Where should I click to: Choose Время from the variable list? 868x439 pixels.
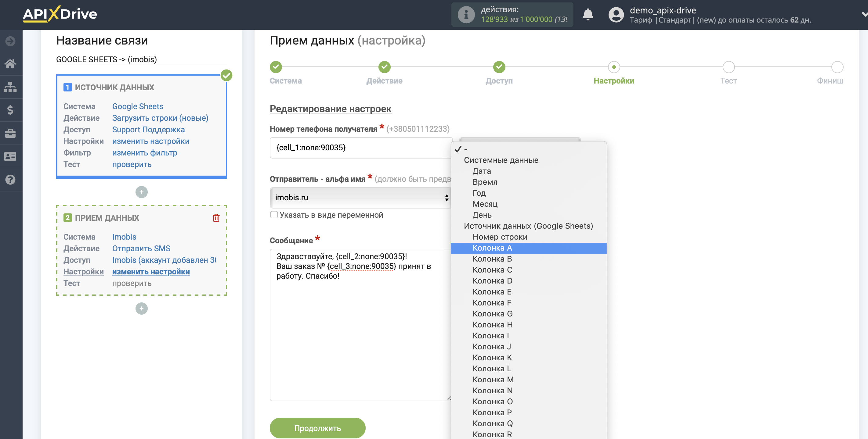pos(529,182)
